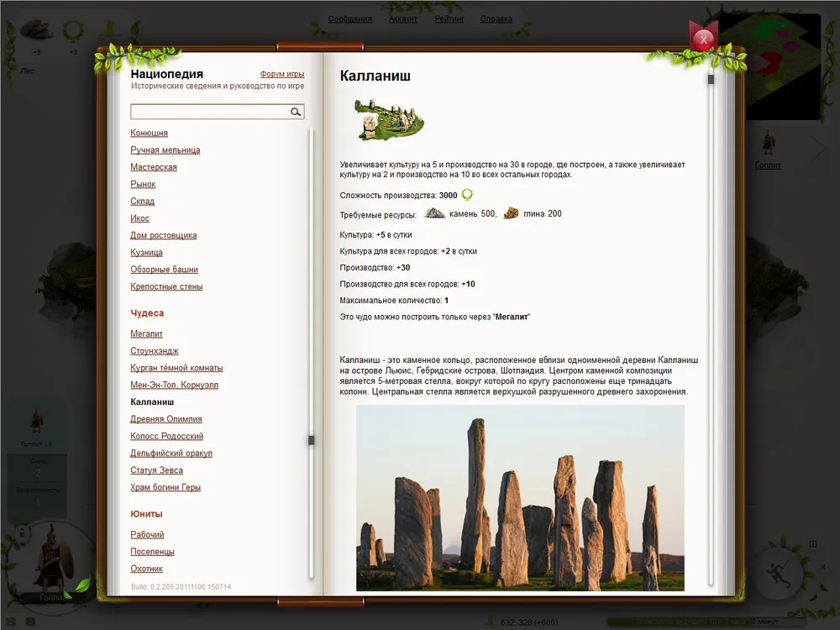The image size is (840, 630).
Task: Click the magnifier search icon
Action: (296, 112)
